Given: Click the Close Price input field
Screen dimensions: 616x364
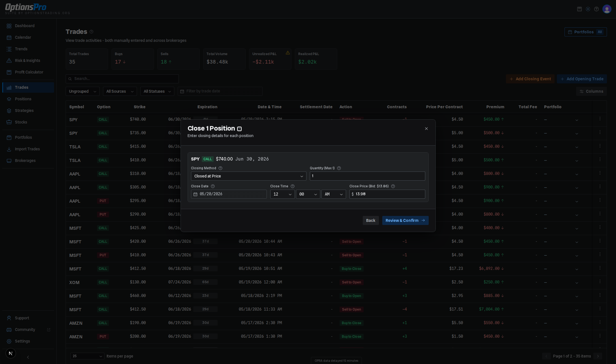Looking at the screenshot, I should point(387,194).
